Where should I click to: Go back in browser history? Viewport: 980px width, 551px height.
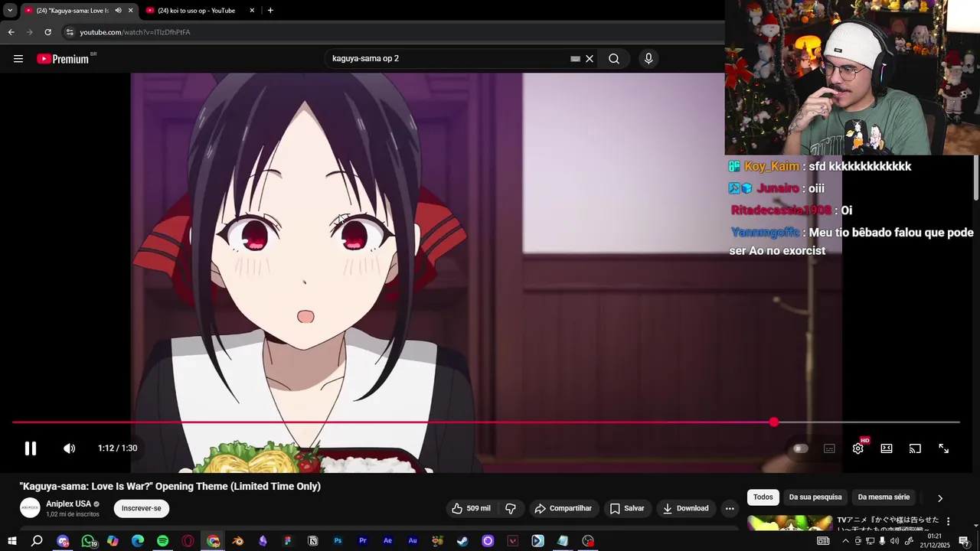tap(11, 32)
